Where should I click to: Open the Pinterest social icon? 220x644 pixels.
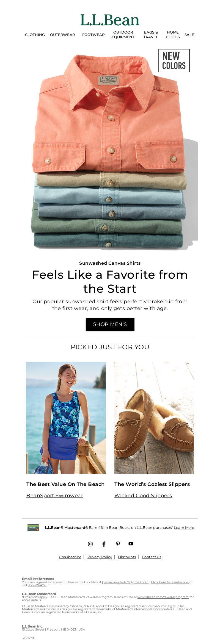tap(118, 544)
